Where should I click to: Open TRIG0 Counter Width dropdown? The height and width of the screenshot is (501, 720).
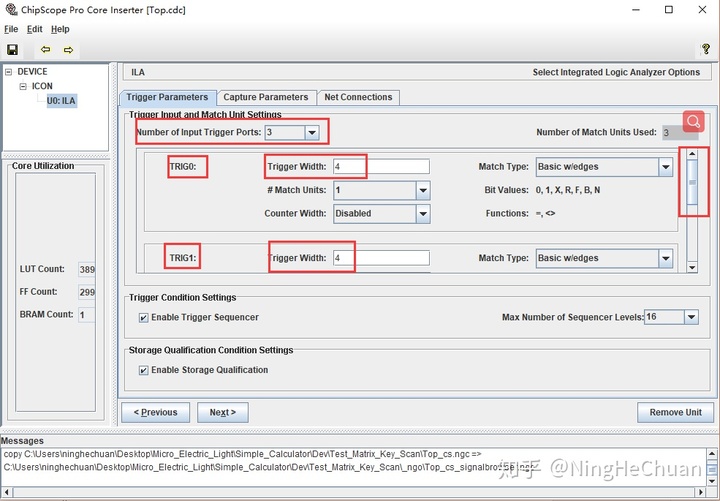point(423,214)
